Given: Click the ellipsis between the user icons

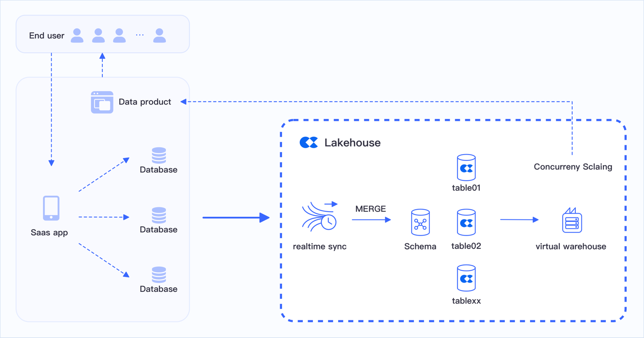Looking at the screenshot, I should click(x=140, y=35).
